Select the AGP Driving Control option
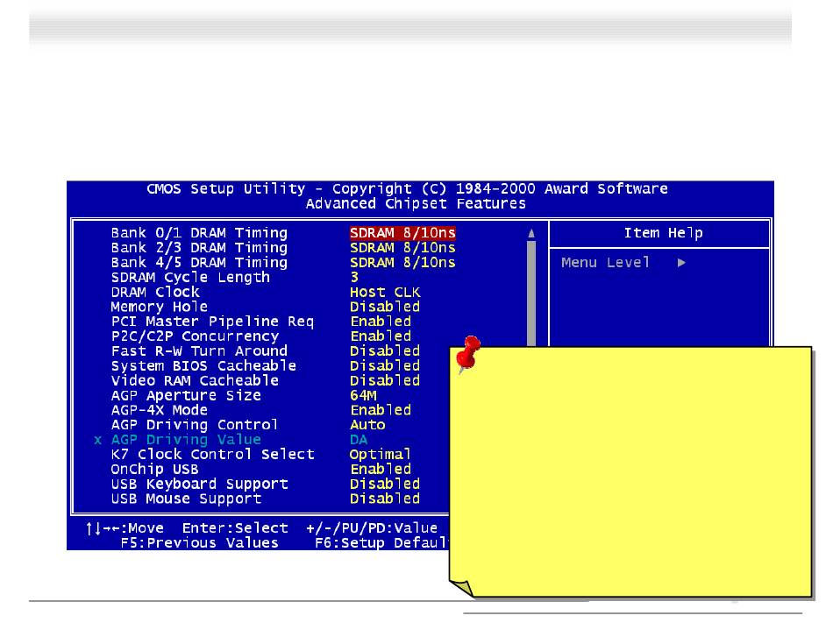The height and width of the screenshot is (644, 833). [195, 425]
